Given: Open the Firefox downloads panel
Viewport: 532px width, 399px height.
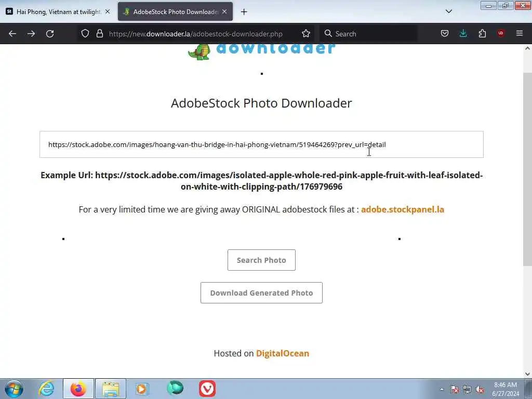Looking at the screenshot, I should [x=463, y=34].
